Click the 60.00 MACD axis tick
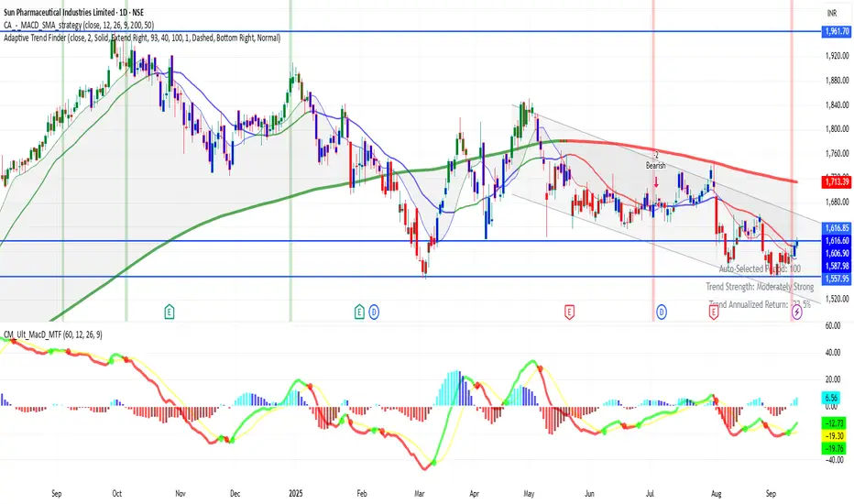Screen dimensions: 854x504 833,326
